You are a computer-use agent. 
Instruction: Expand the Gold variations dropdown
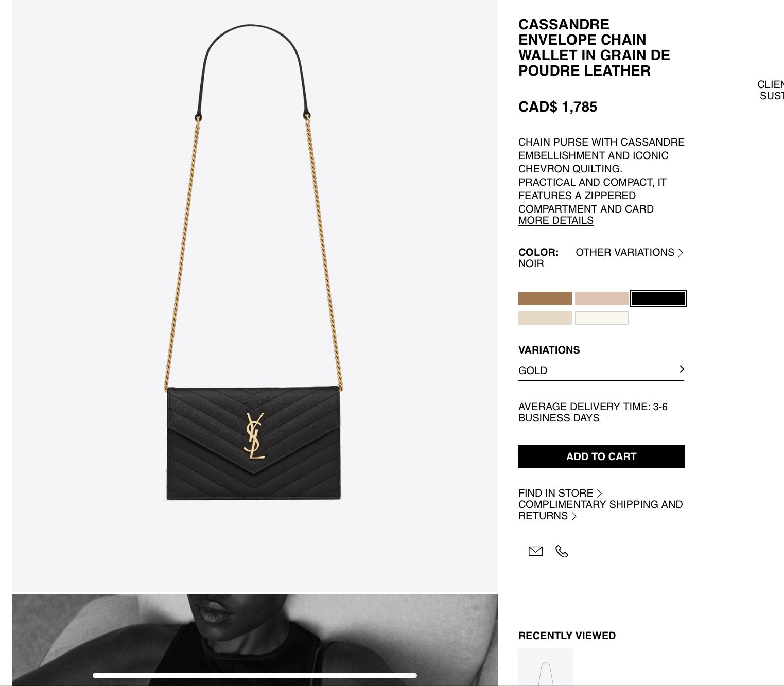tap(601, 371)
